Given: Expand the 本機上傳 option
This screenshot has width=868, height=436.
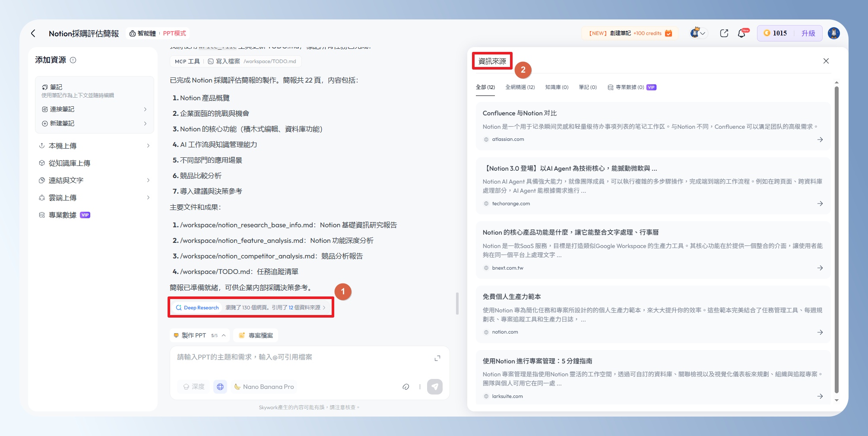Looking at the screenshot, I should [x=94, y=146].
